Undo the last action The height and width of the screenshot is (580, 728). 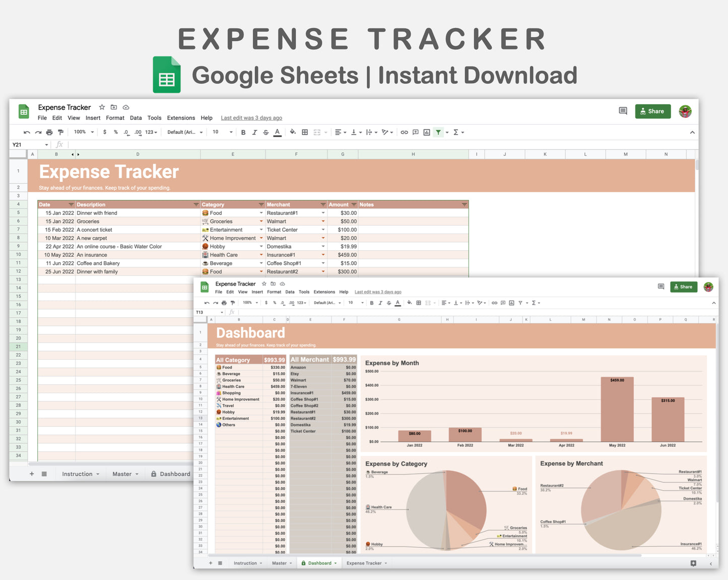[27, 132]
